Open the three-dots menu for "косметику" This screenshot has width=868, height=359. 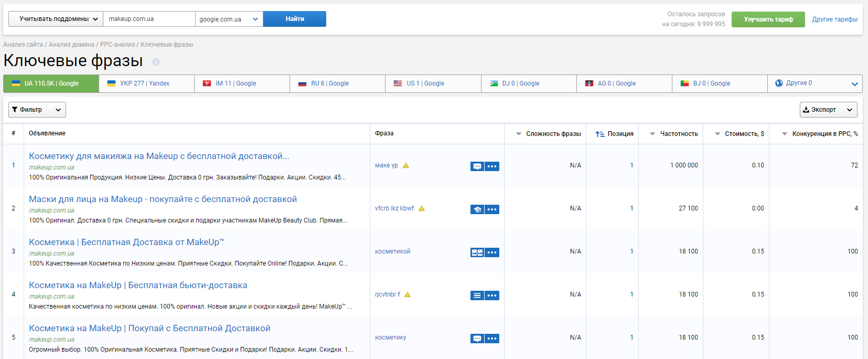492,339
